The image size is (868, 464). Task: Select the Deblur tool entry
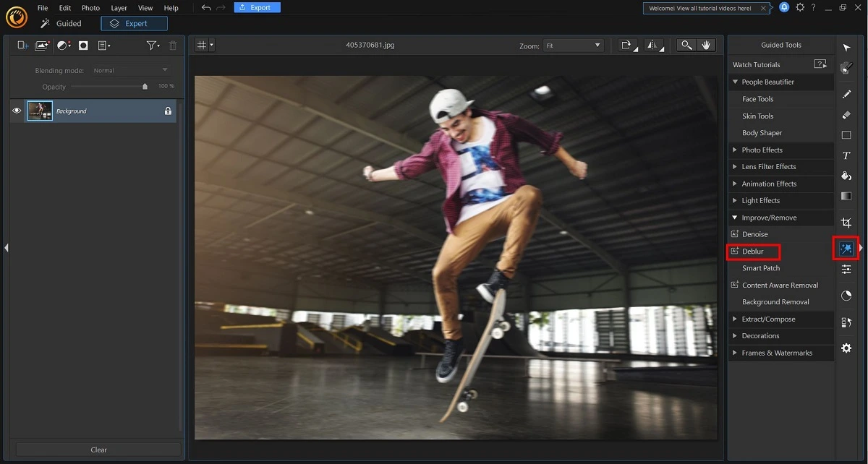pyautogui.click(x=753, y=252)
